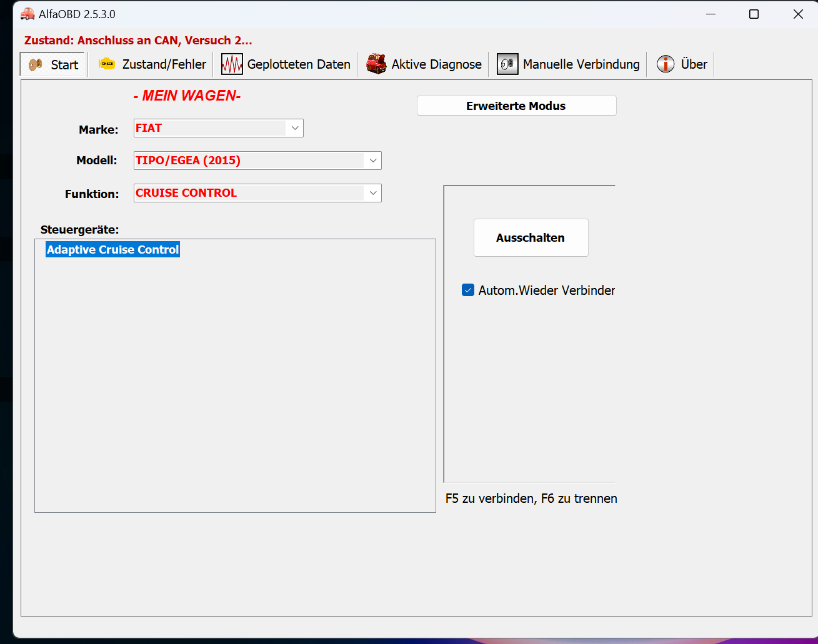
Task: Click the Erweiterte Modus button
Action: [516, 106]
